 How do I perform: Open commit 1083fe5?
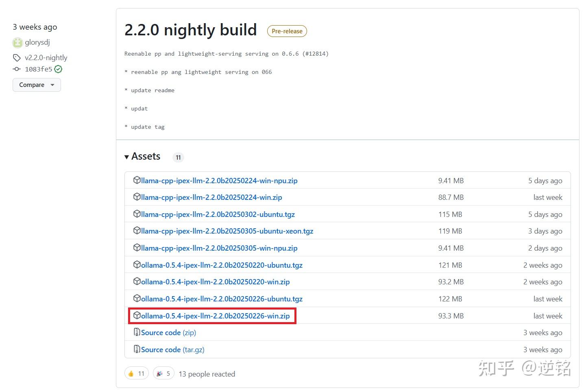39,69
